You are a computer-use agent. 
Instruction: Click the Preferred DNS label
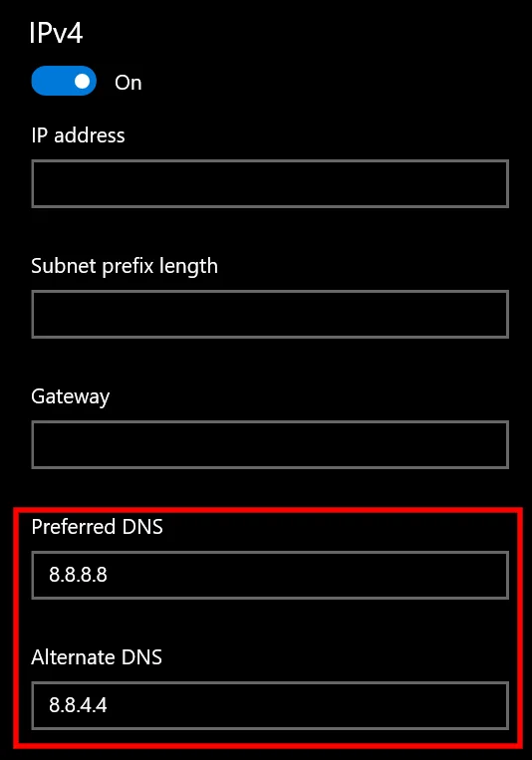coord(97,527)
